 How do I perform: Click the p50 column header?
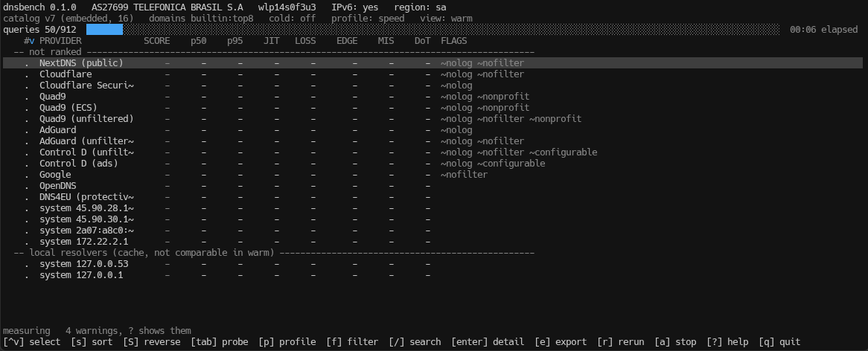click(199, 41)
